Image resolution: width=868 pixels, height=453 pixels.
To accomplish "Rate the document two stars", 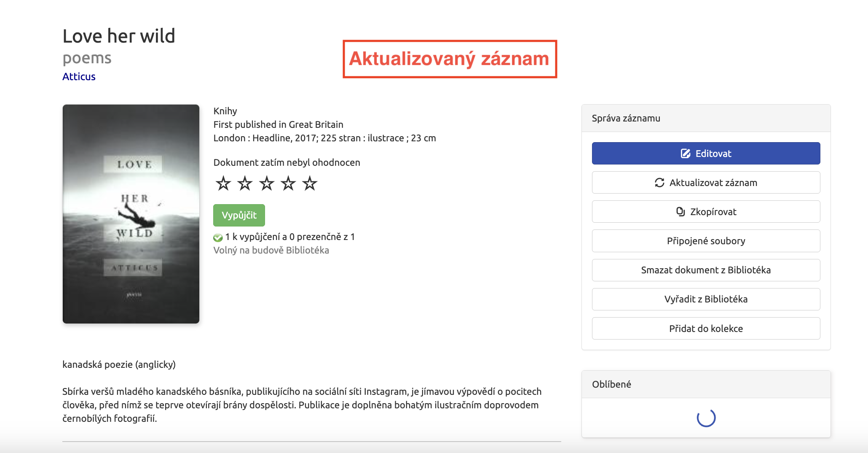I will 245,183.
